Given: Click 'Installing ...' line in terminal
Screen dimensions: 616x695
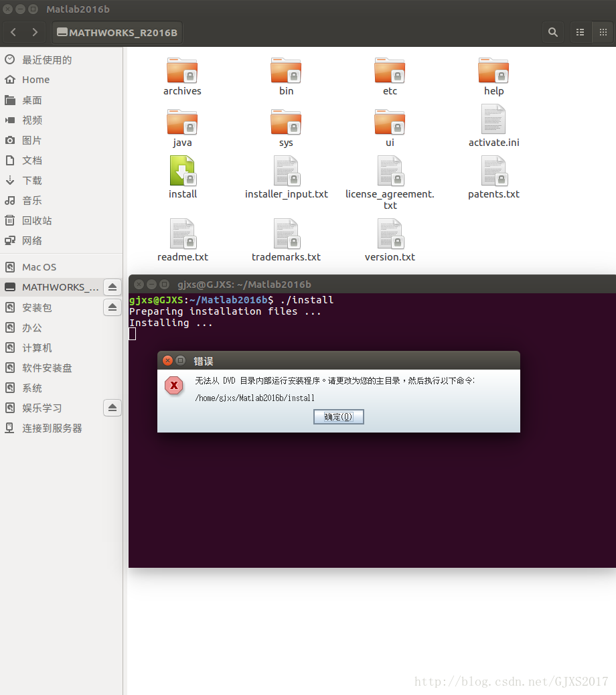Looking at the screenshot, I should (171, 323).
